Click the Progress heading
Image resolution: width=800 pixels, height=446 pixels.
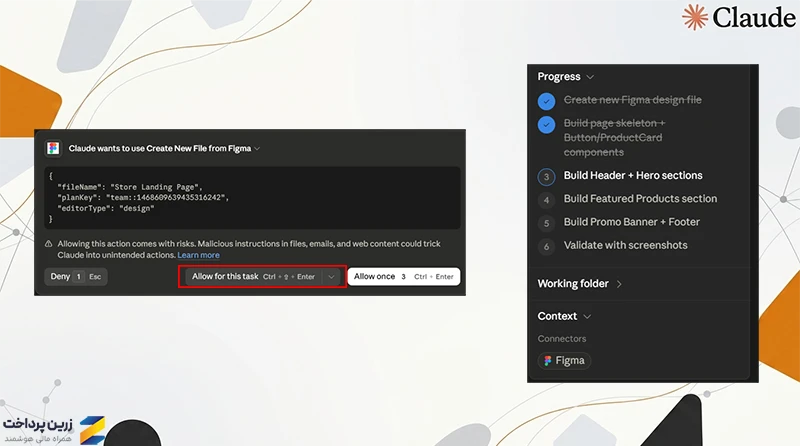559,77
